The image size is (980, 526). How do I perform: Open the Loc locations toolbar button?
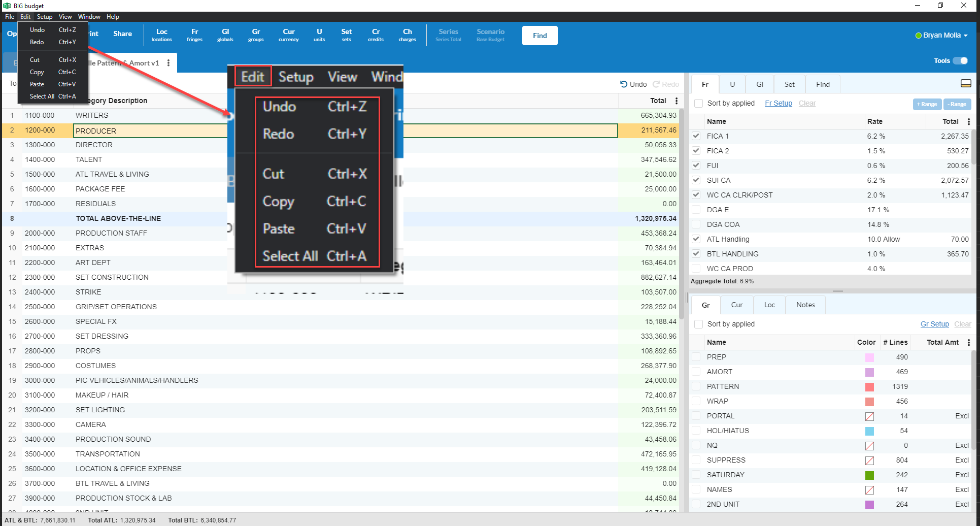point(161,35)
